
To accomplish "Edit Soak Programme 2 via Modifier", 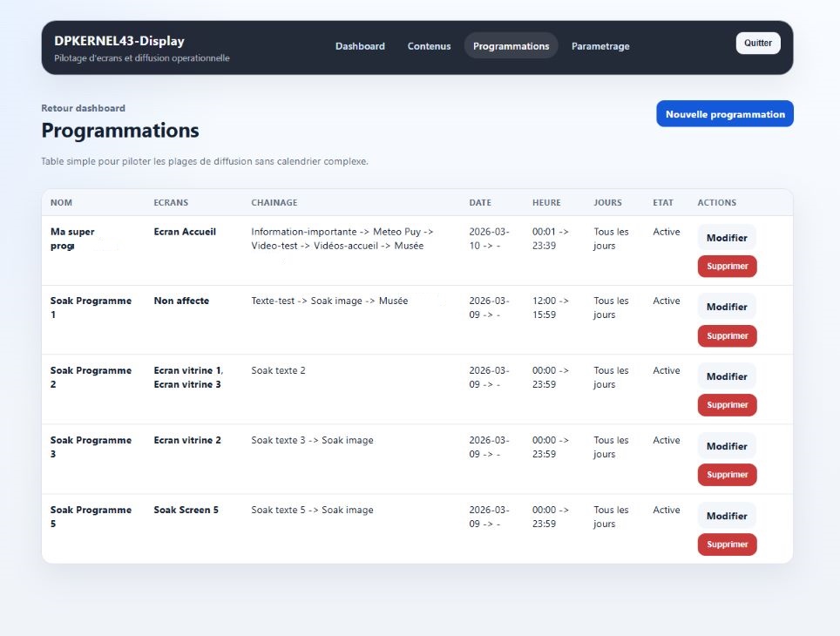I will 726,376.
